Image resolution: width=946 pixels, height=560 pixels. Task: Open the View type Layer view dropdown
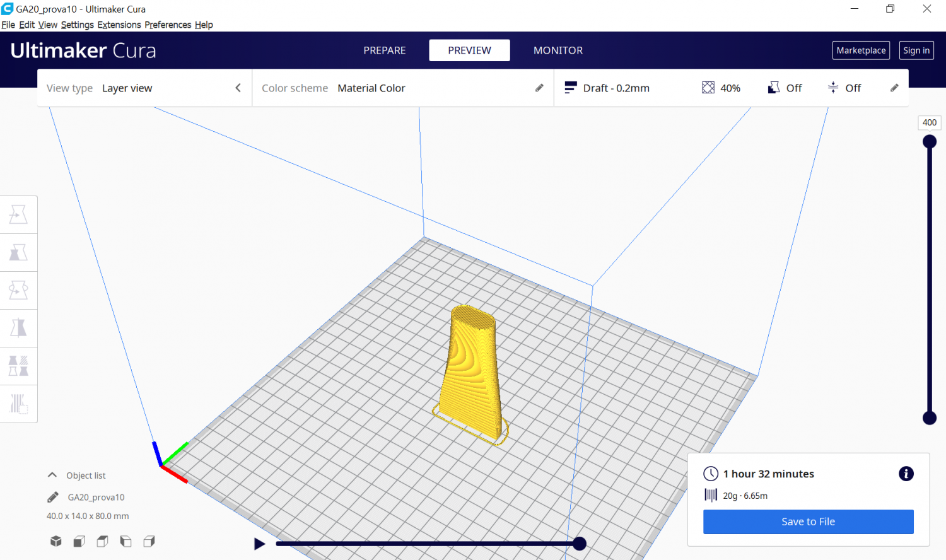144,88
